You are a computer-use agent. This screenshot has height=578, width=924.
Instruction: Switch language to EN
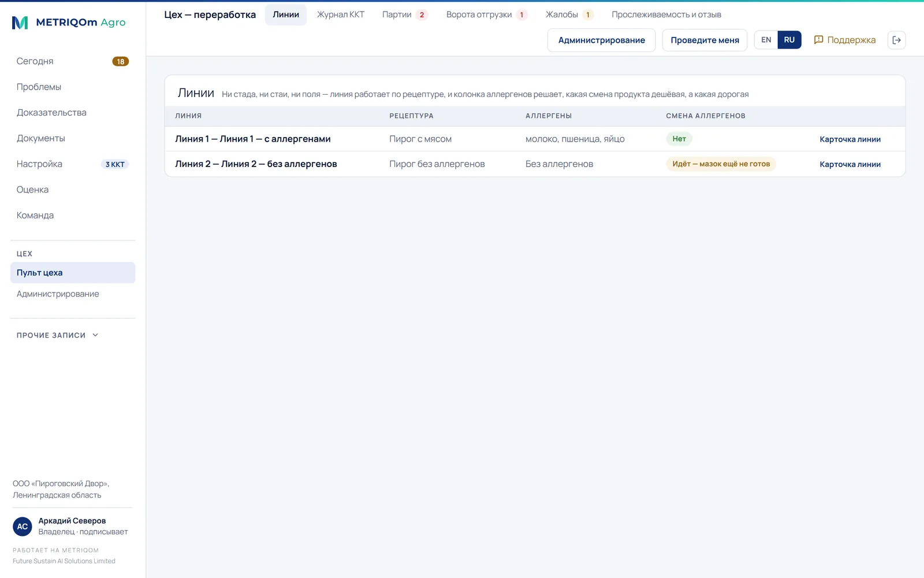click(766, 40)
